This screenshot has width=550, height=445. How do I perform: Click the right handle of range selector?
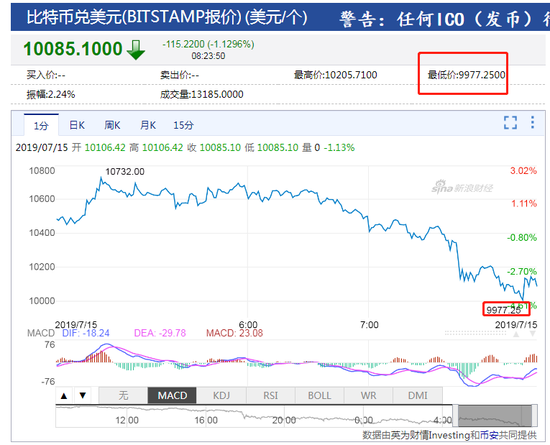tap(535, 416)
